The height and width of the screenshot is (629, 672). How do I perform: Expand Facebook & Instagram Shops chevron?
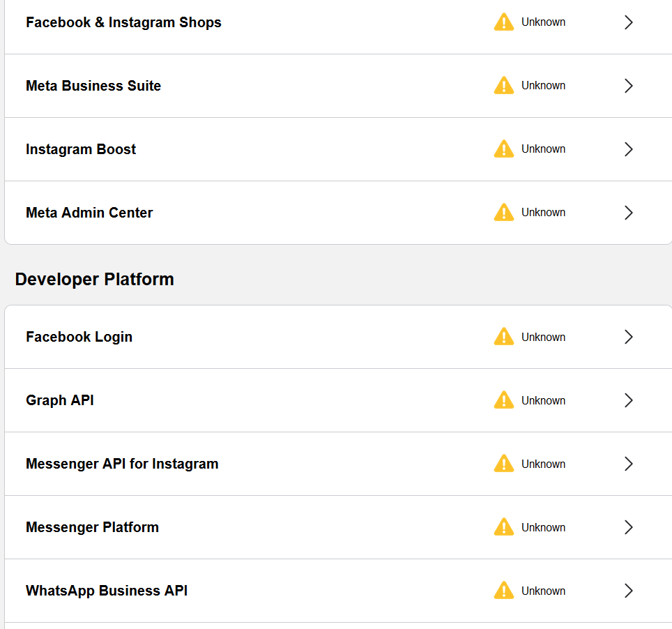[628, 22]
